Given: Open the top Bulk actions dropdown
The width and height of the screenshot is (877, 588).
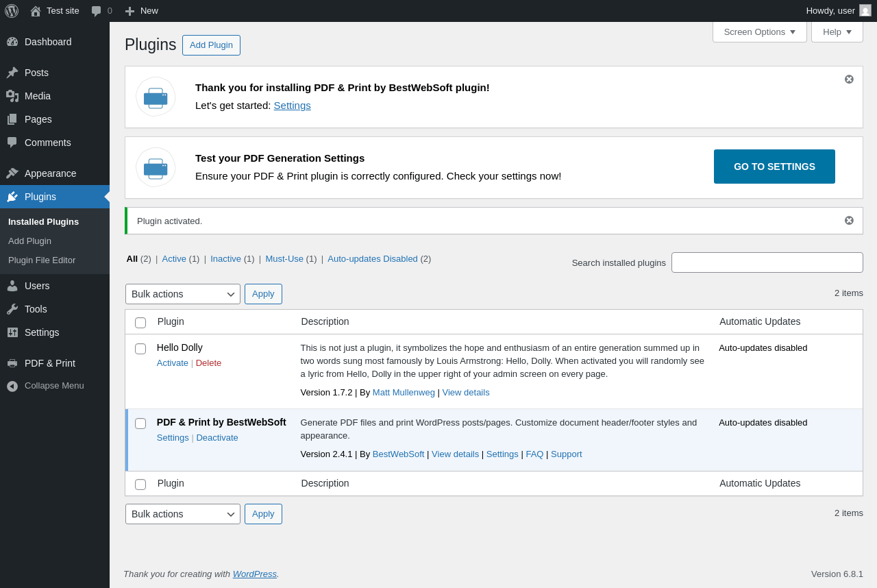Looking at the screenshot, I should [x=183, y=294].
